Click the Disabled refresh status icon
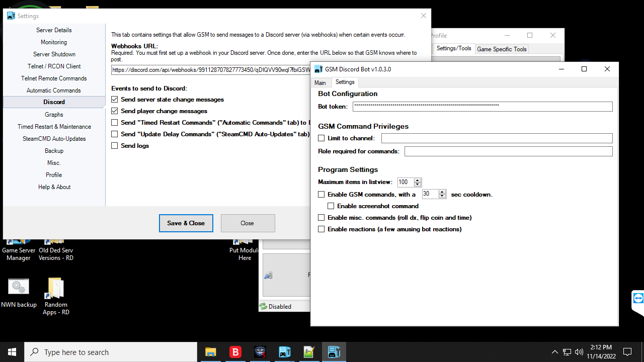Screen dimensions: 644x362 pos(263,306)
